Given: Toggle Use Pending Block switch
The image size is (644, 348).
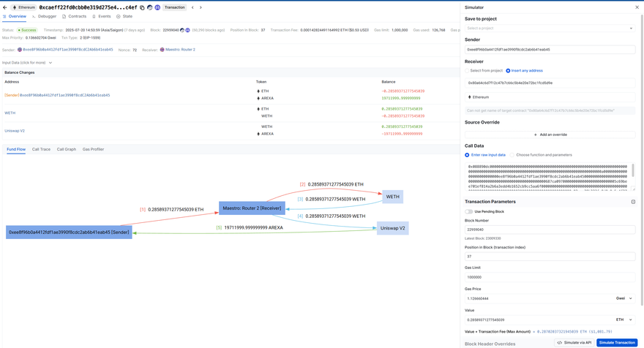Looking at the screenshot, I should tap(469, 211).
